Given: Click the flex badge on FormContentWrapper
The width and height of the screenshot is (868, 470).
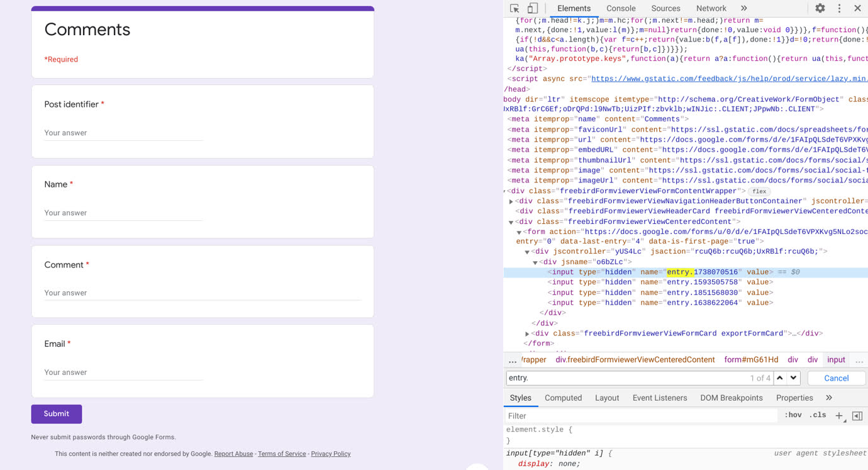Looking at the screenshot, I should point(759,191).
